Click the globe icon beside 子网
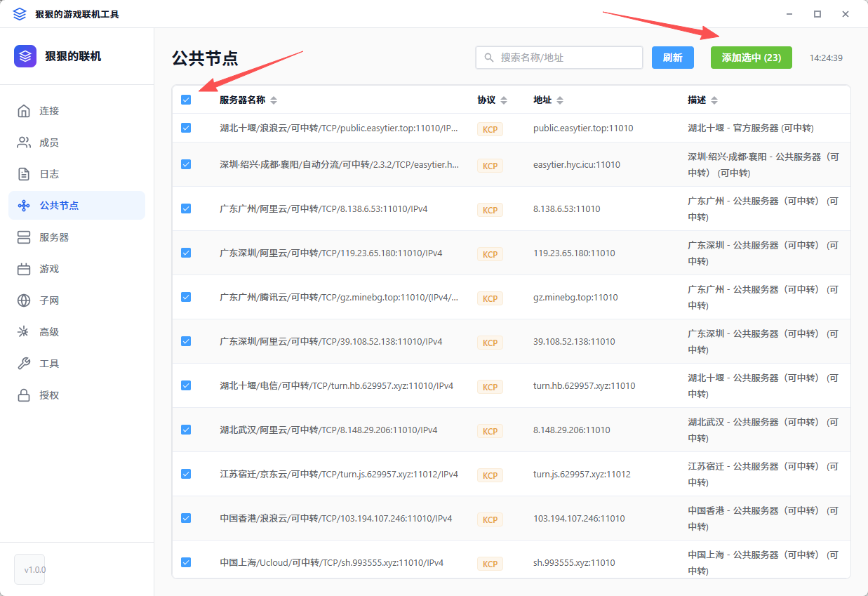This screenshot has width=868, height=596. pyautogui.click(x=24, y=300)
